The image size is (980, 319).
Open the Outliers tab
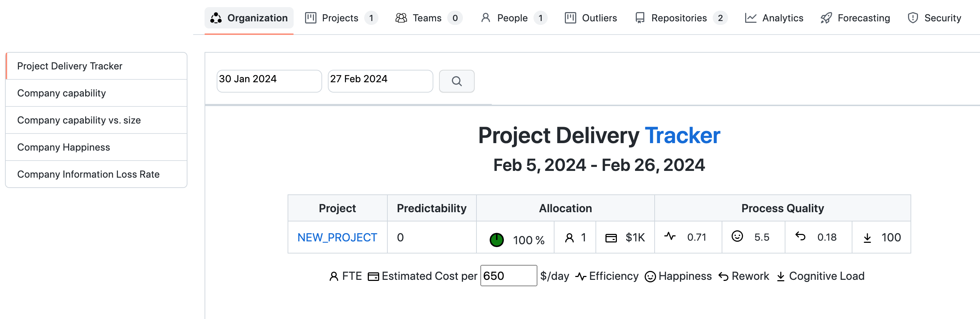click(591, 18)
